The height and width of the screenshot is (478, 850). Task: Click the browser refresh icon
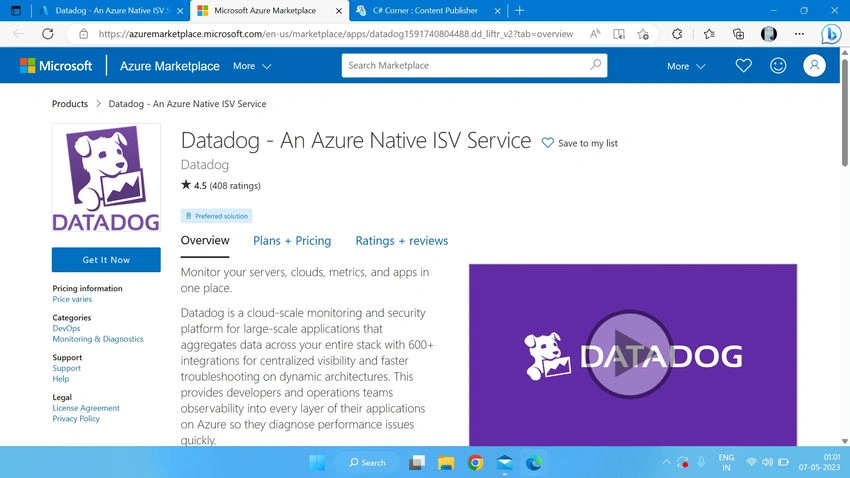[48, 34]
